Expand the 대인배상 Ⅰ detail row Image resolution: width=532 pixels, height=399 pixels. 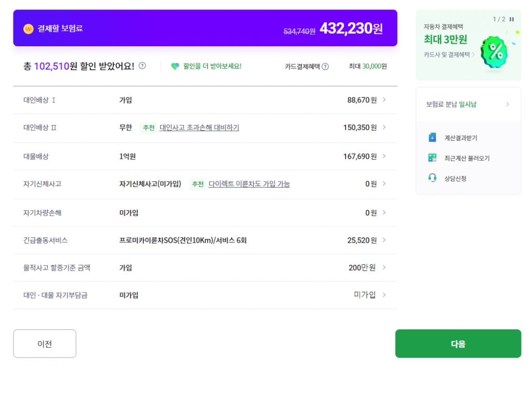point(383,99)
